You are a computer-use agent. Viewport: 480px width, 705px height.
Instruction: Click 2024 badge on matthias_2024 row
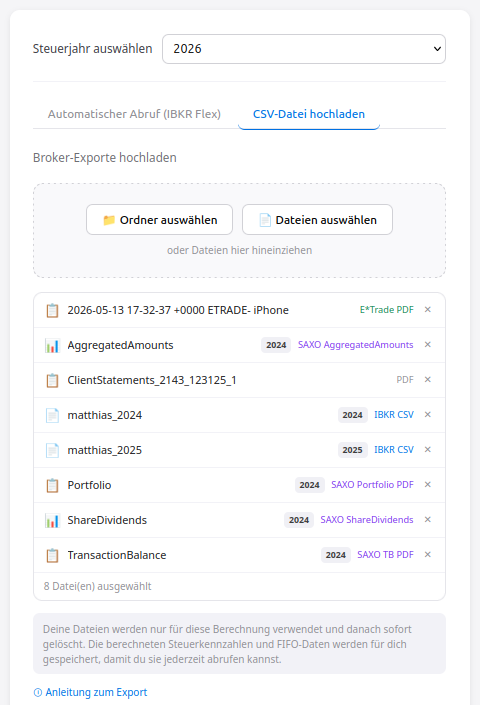pos(352,415)
